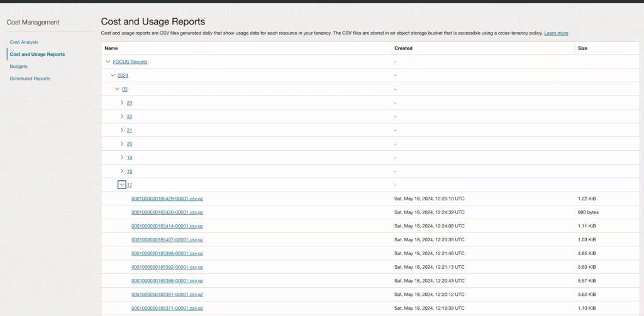
Task: Download file 0001000000185420-00001.csv.gz
Action: pos(167,212)
